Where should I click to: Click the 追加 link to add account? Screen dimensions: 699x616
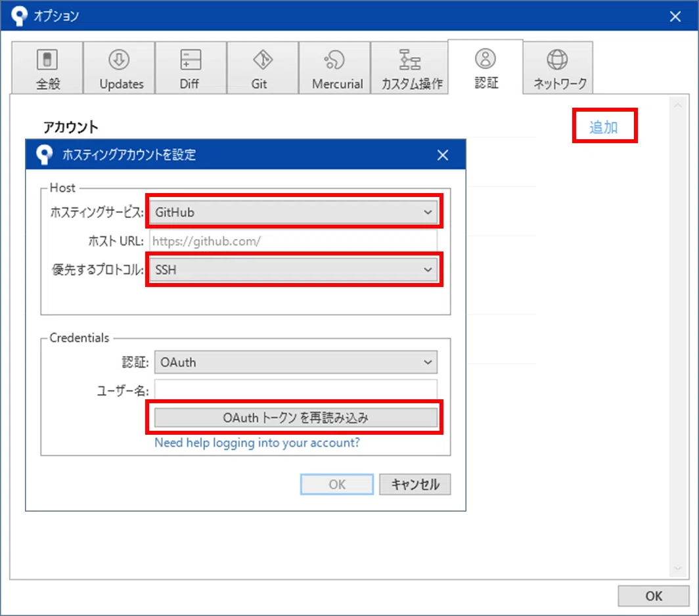(604, 127)
